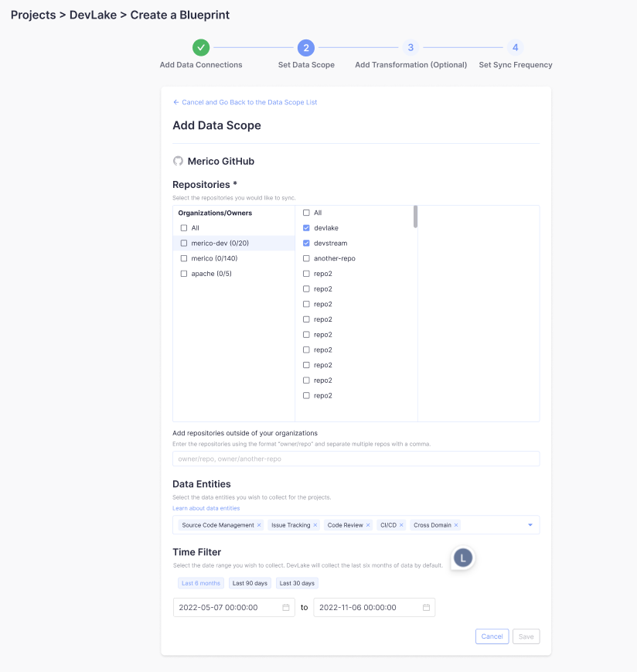Remove the CI/CD tag
Screen dimensions: 637x672
pos(401,525)
